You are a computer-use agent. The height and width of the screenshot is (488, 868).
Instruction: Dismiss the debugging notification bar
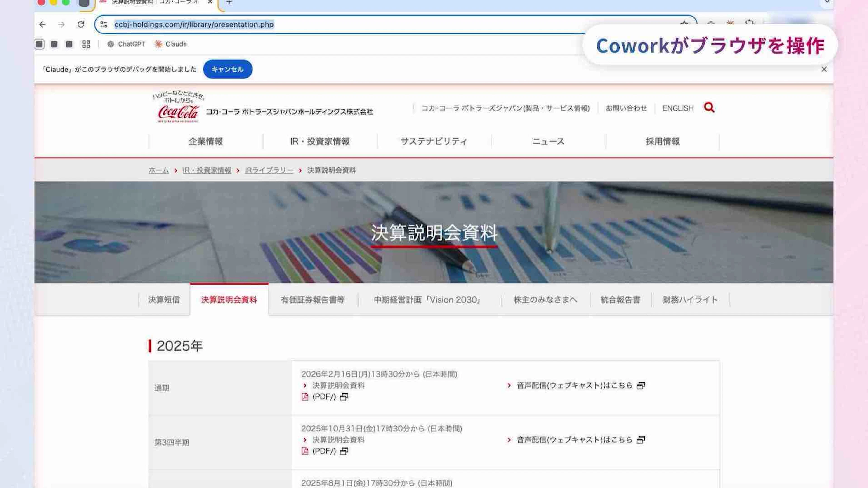824,69
